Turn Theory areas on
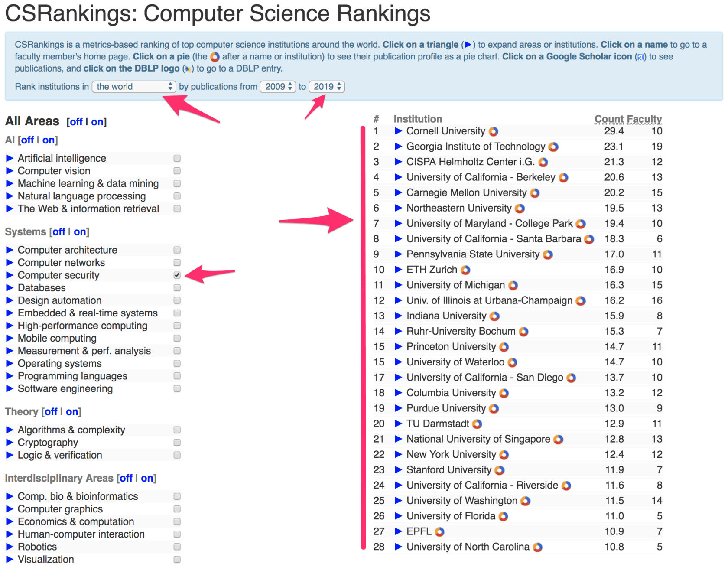The height and width of the screenshot is (567, 728). 72,412
